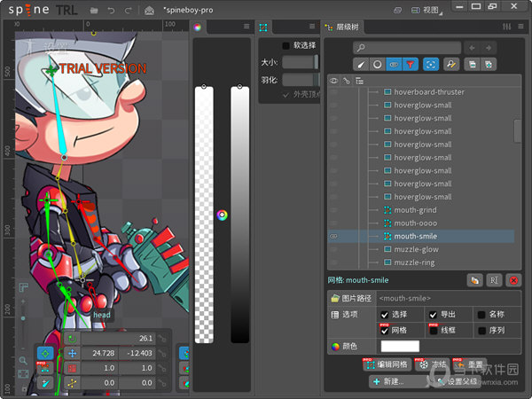Navigate back in tree selection history
Viewport: 532px width, 399px height.
[x=472, y=48]
